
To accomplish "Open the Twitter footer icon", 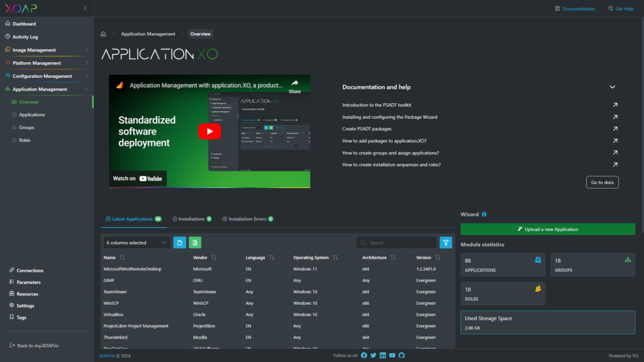I will coord(374,356).
